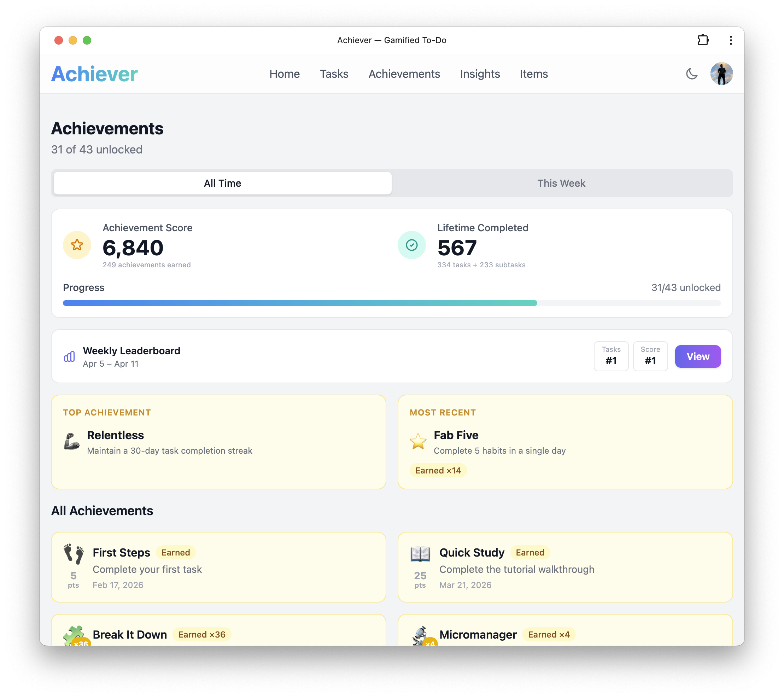Viewport: 784px width, 698px height.
Task: Click the View leaderboard button
Action: [698, 356]
